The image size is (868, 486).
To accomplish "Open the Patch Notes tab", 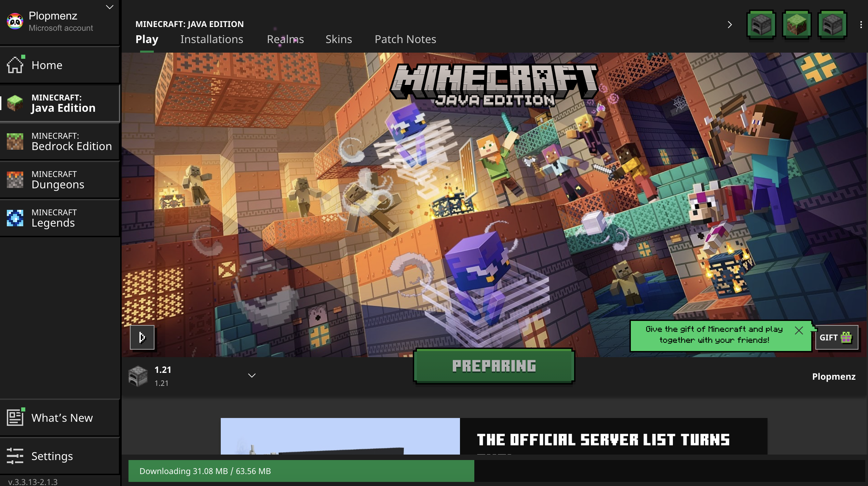I will [405, 39].
